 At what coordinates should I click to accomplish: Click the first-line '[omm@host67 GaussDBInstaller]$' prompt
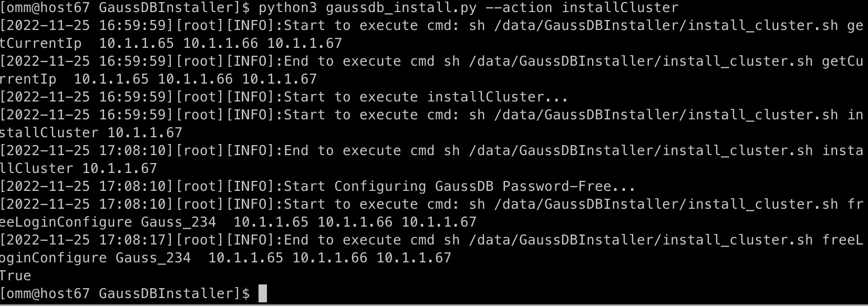pos(125,8)
